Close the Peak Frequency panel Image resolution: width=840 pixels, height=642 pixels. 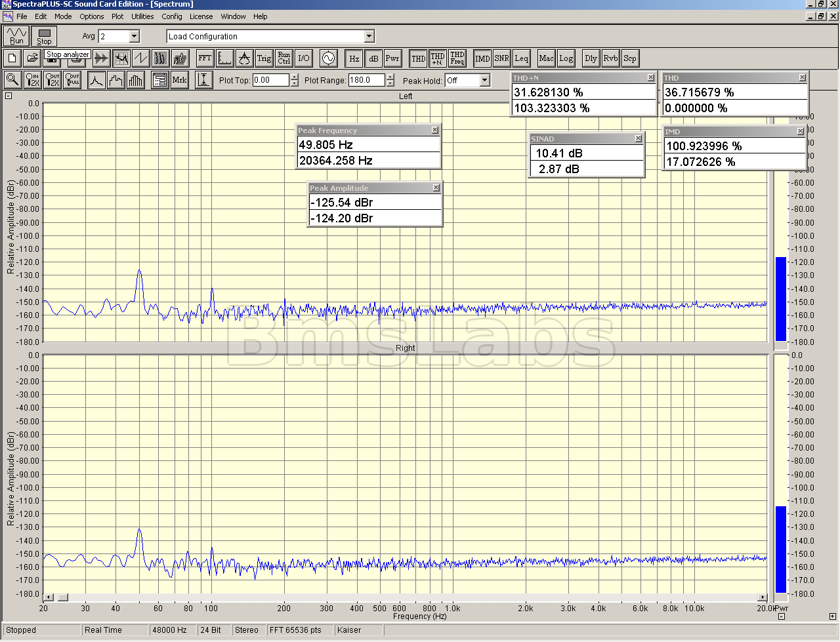click(x=435, y=130)
